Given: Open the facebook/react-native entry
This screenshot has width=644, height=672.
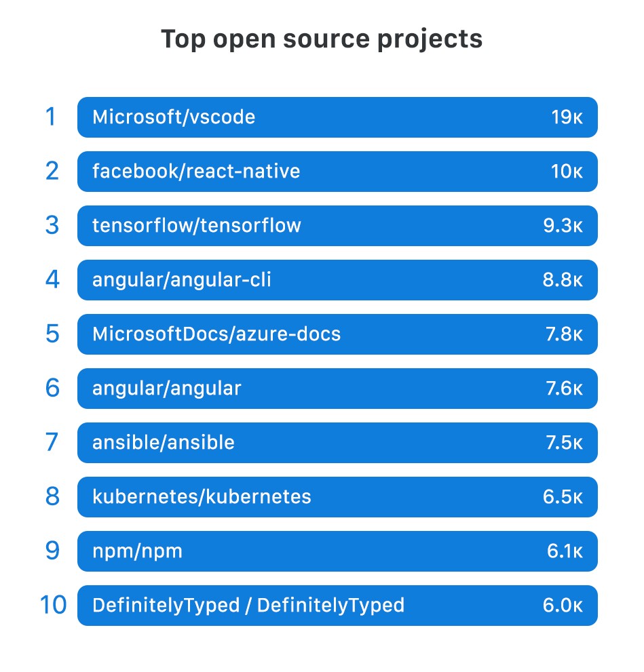Looking at the screenshot, I should (337, 172).
